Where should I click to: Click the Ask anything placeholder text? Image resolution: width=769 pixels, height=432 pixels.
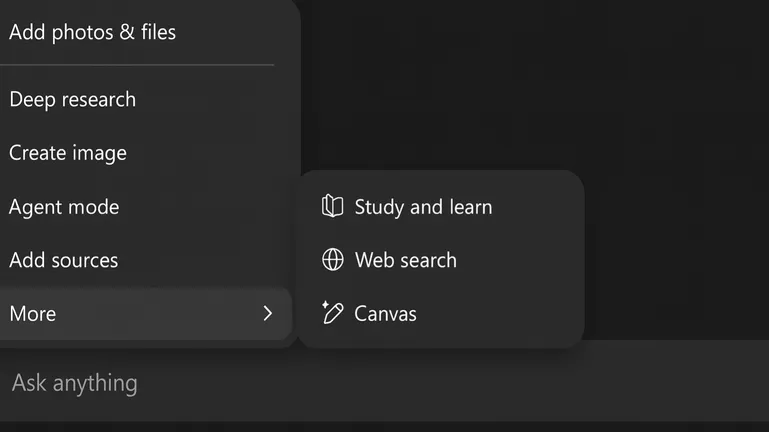(x=74, y=383)
